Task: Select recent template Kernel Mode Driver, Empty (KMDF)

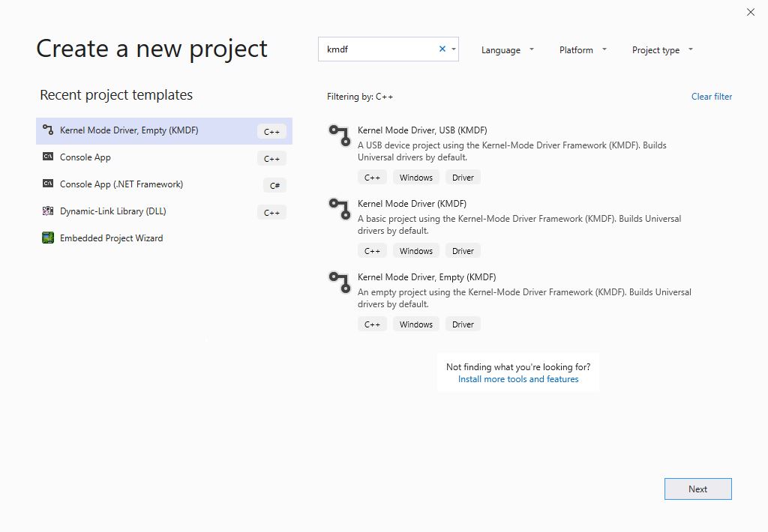Action: (x=164, y=130)
